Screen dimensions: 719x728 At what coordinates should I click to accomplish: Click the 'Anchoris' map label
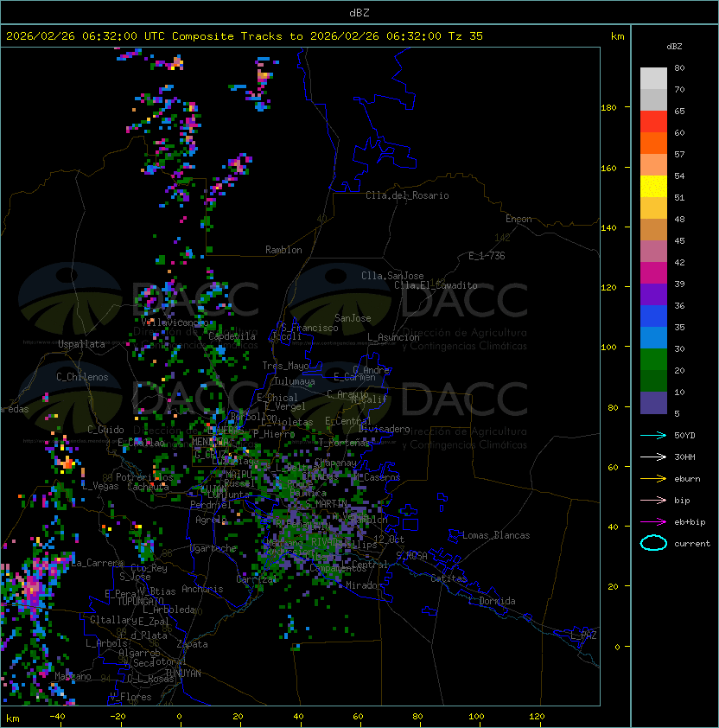pyautogui.click(x=202, y=589)
